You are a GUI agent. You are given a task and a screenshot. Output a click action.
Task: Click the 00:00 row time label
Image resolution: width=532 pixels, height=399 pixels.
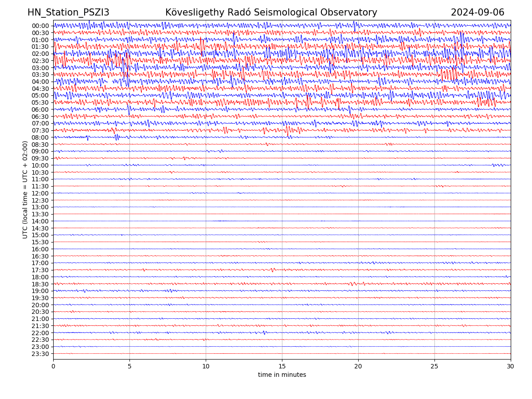[40, 26]
